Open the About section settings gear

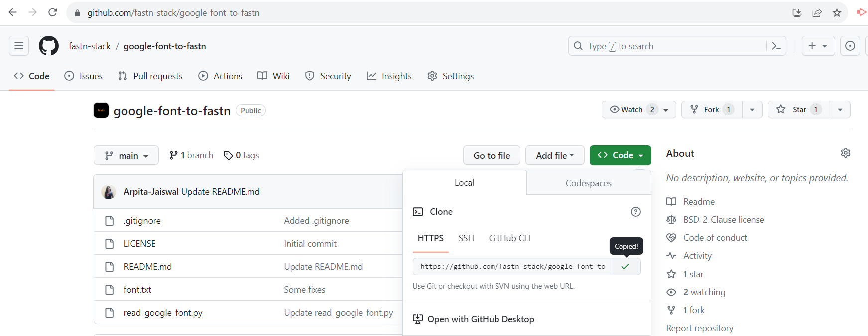846,153
